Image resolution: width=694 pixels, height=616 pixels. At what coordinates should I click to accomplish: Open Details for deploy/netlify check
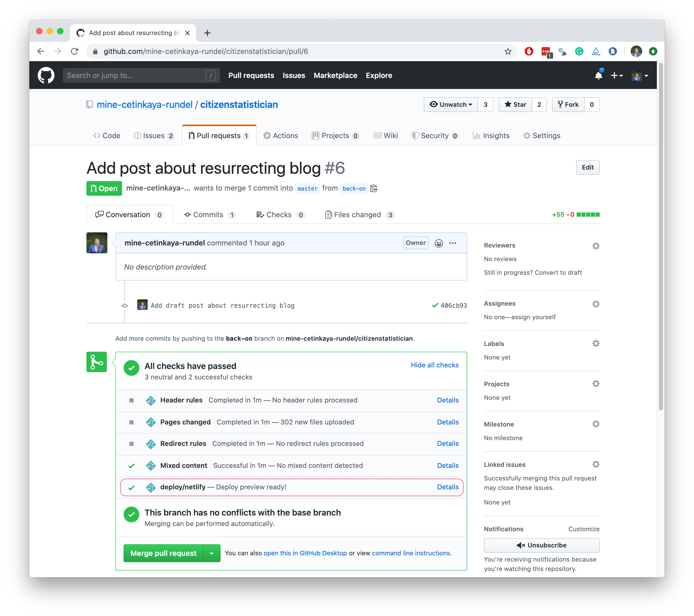point(448,487)
